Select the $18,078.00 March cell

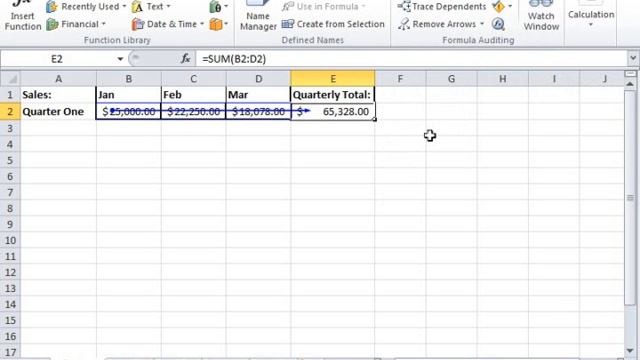click(x=258, y=111)
